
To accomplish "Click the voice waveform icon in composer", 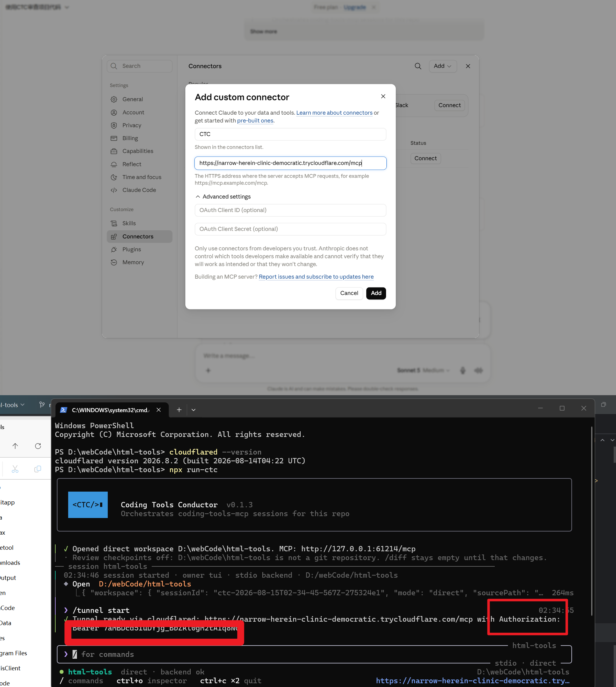I will tap(478, 370).
